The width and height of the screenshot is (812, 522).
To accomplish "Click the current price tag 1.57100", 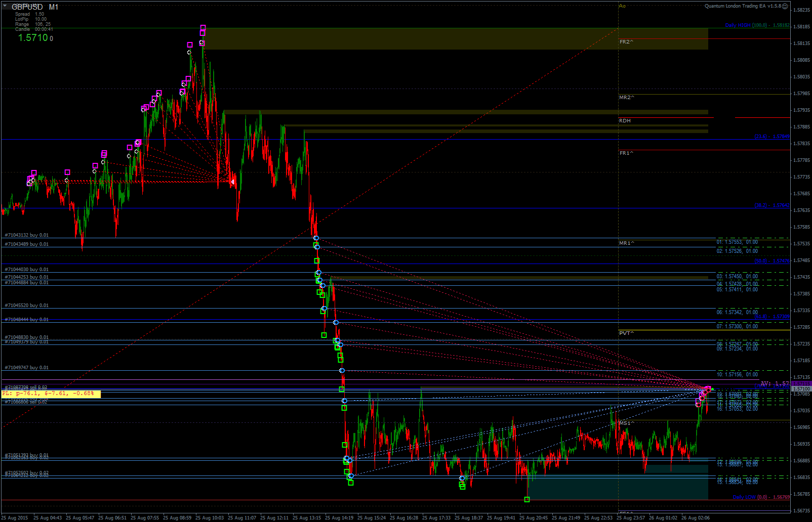I will 801,389.
